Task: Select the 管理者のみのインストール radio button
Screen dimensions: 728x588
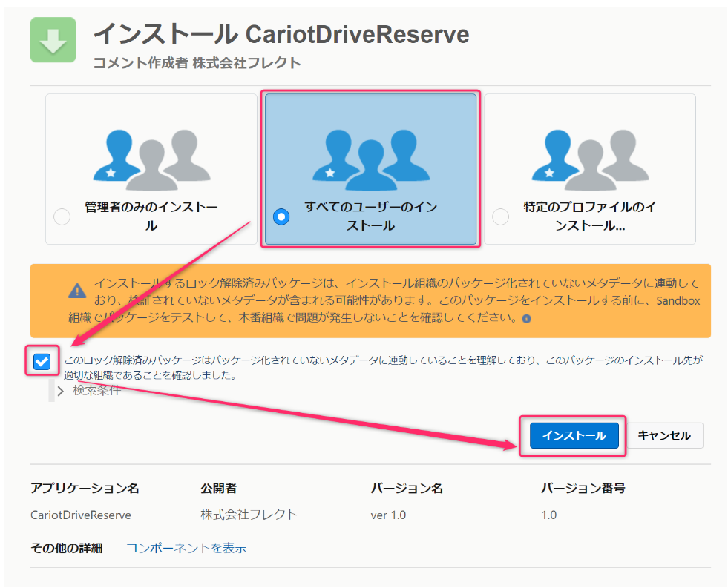Action: 62,217
